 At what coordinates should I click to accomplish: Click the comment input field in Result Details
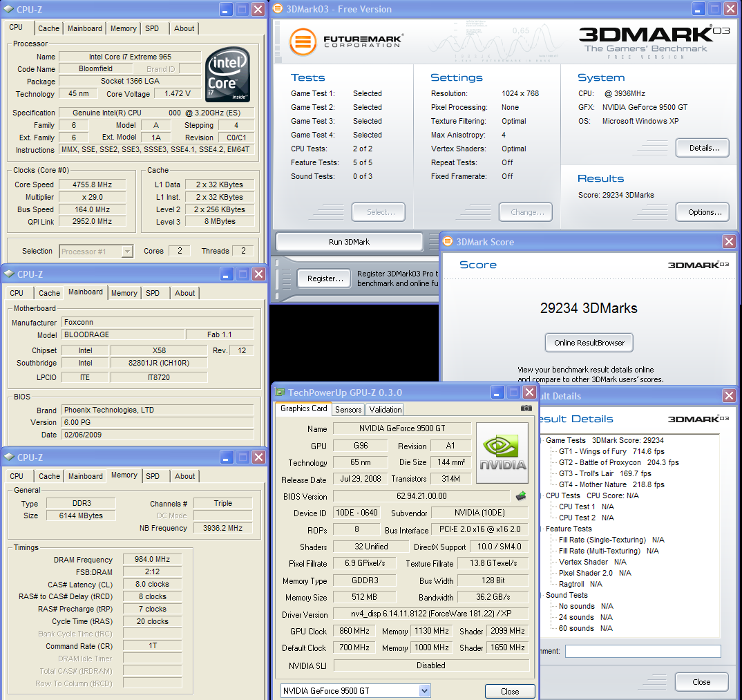tap(643, 651)
